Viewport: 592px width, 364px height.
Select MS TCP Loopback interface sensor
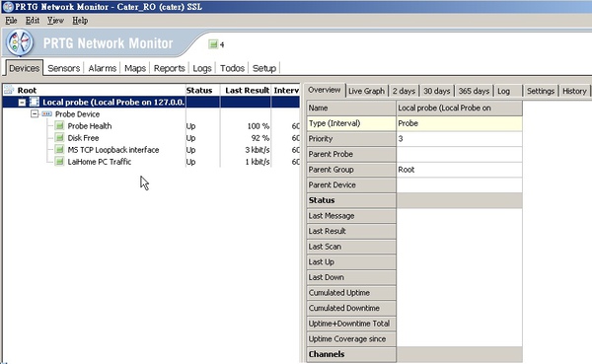click(x=113, y=150)
